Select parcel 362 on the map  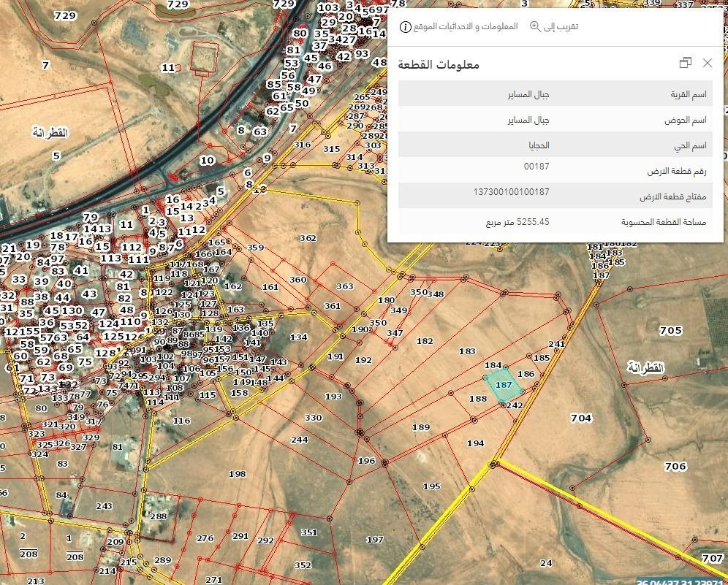click(x=308, y=238)
